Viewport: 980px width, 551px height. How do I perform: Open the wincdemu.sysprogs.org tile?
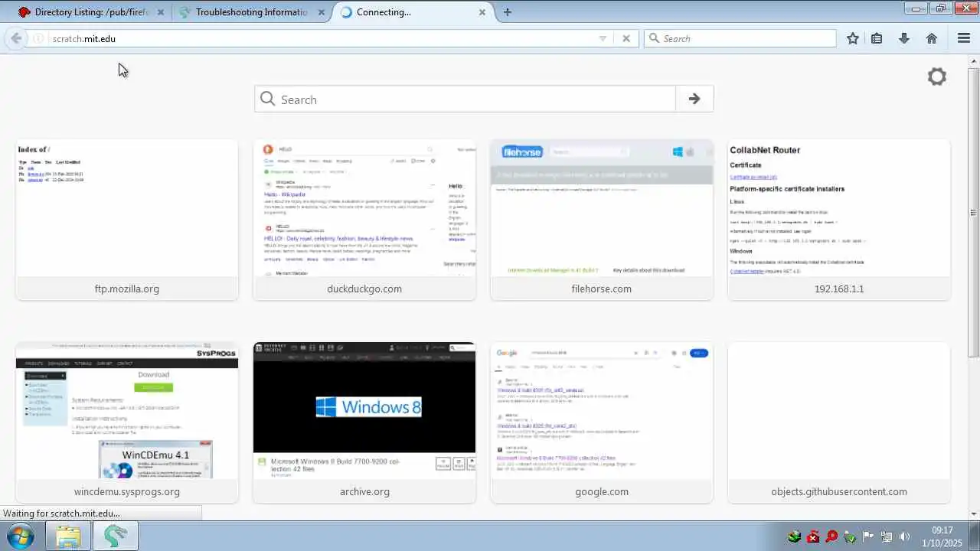point(127,422)
